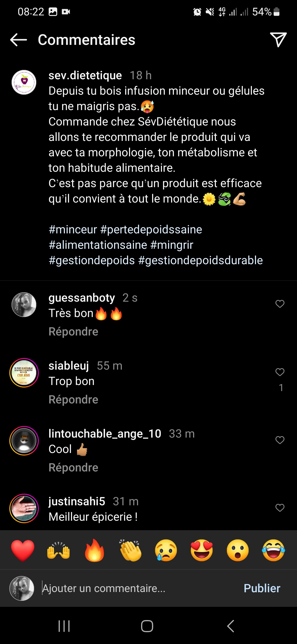The height and width of the screenshot is (644, 297).
Task: Tap the back arrow beside Commentaires
Action: [x=18, y=40]
